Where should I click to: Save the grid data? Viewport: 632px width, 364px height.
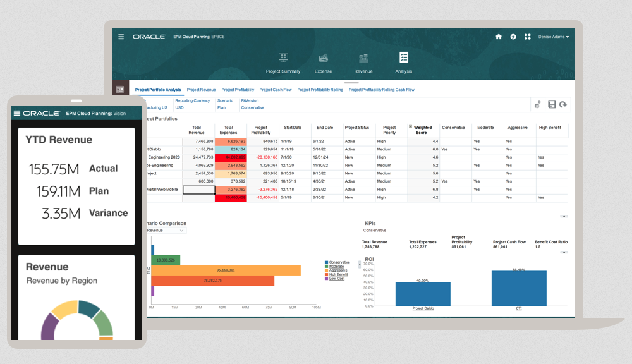tap(550, 104)
